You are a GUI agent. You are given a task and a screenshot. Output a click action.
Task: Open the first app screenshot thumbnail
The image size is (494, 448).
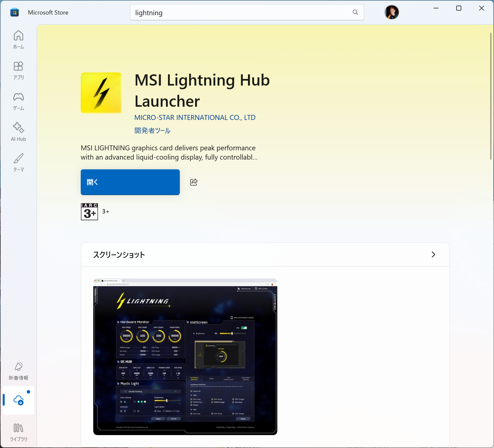coord(185,357)
